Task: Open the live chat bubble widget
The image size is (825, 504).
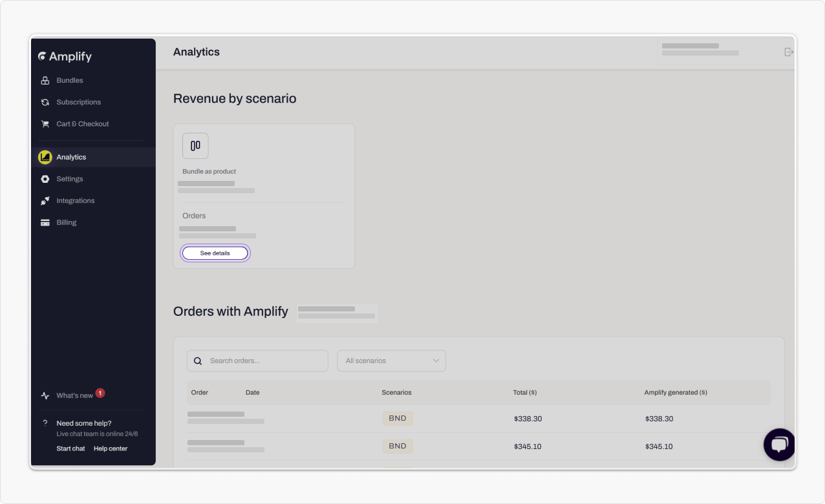Action: coord(779,445)
